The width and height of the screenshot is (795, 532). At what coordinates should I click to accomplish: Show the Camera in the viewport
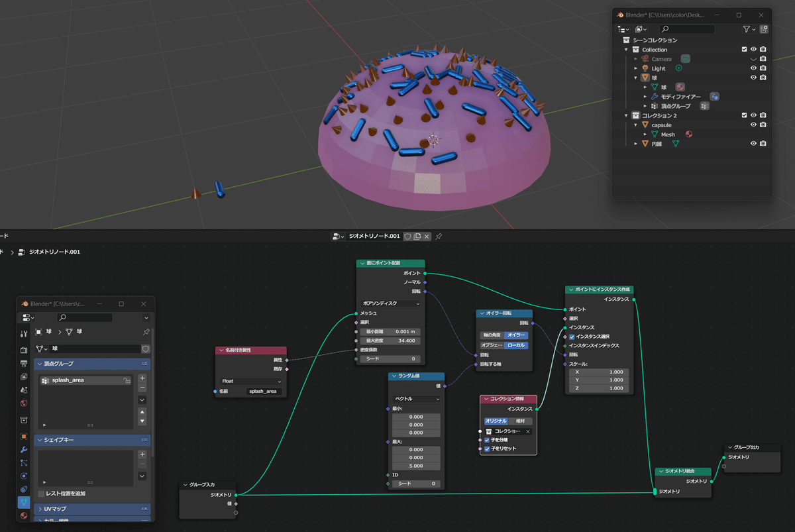pyautogui.click(x=753, y=59)
